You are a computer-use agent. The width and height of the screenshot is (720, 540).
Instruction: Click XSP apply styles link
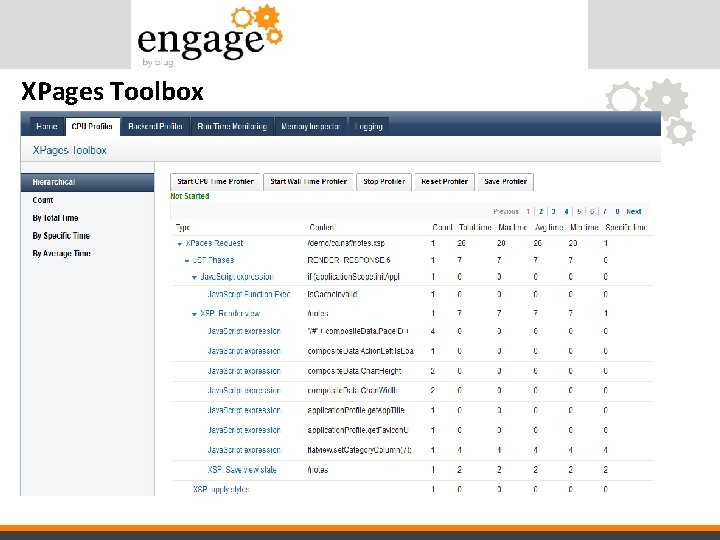point(221,489)
